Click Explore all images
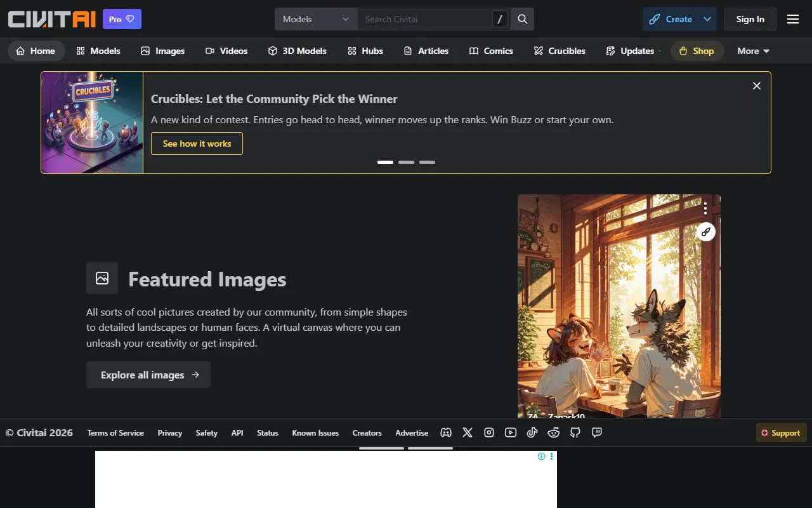Image resolution: width=812 pixels, height=508 pixels. point(148,375)
